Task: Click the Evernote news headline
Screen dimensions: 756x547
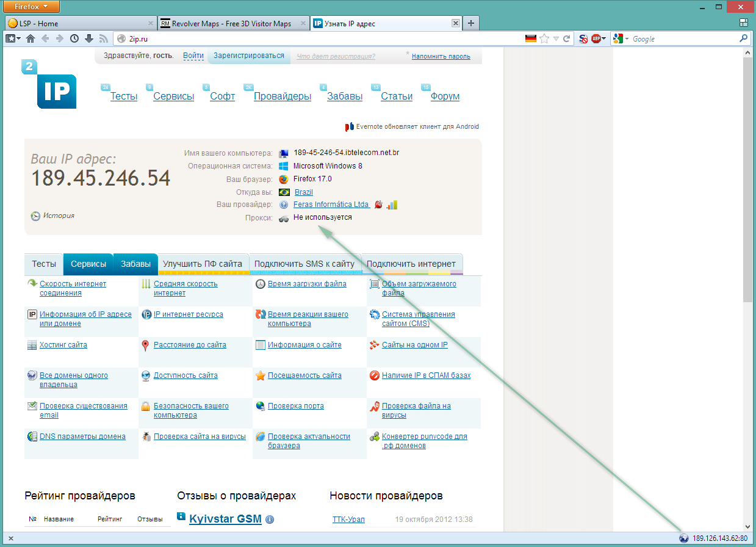Action: [417, 127]
